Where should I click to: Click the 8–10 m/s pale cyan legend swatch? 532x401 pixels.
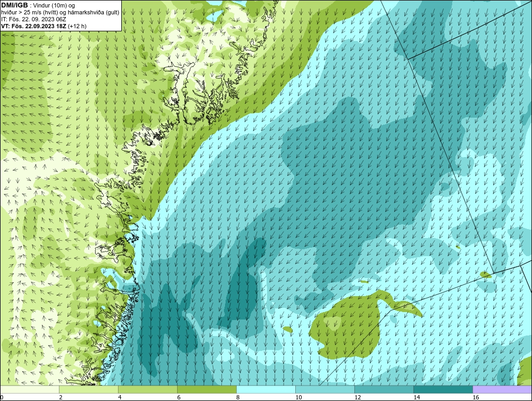point(266,389)
